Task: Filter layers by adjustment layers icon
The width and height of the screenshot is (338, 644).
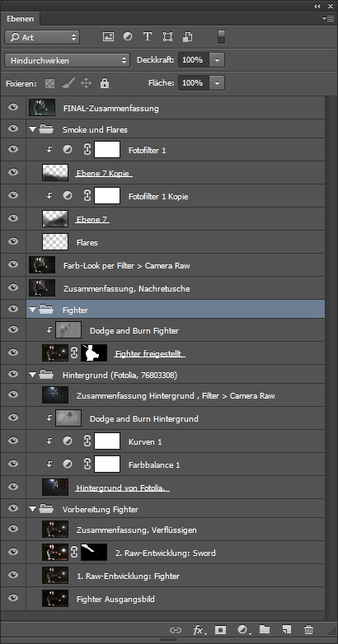Action: (128, 36)
